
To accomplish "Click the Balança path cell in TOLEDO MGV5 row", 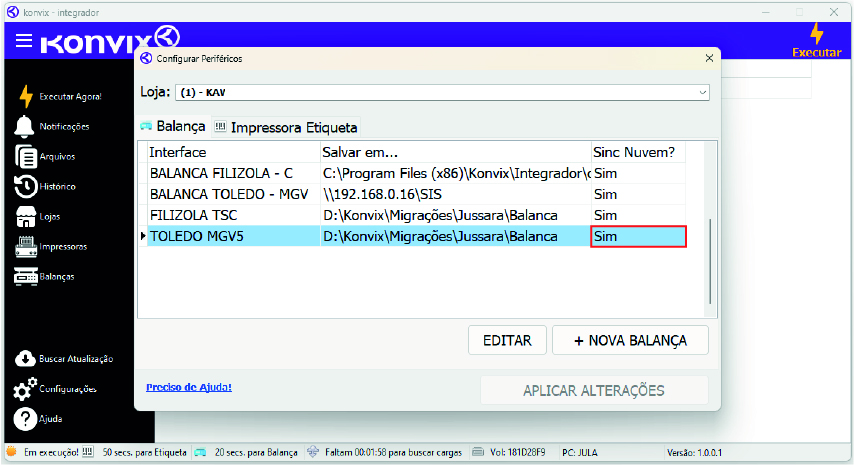I will click(x=456, y=236).
